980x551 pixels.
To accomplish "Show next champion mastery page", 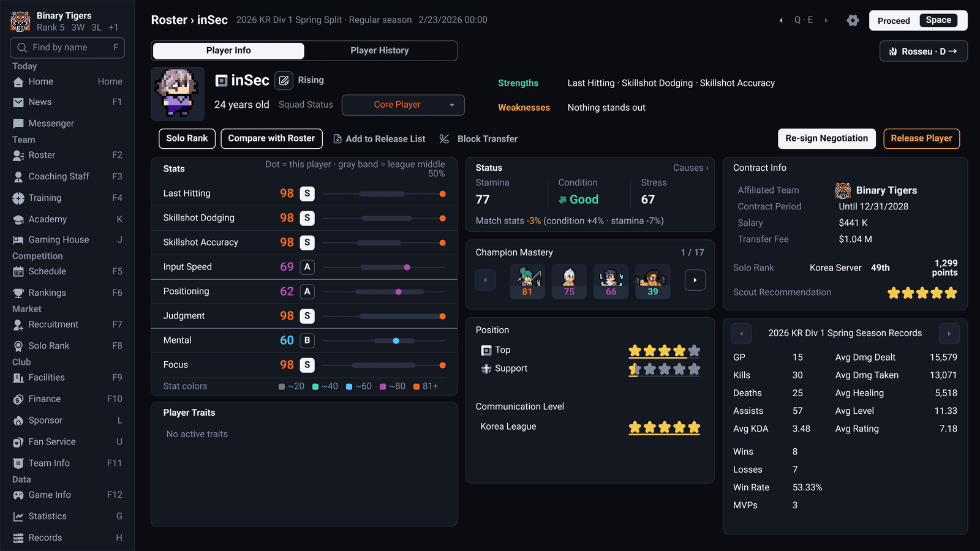I will coord(695,280).
